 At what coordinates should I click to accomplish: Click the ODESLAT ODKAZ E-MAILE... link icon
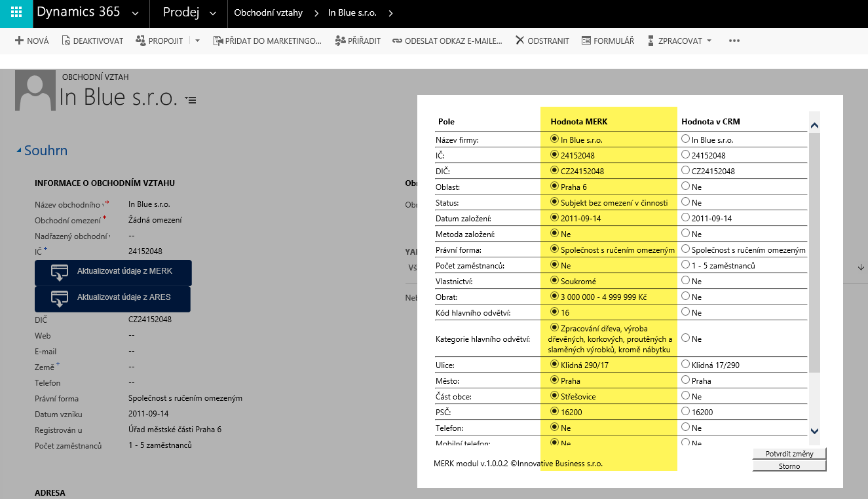(397, 41)
